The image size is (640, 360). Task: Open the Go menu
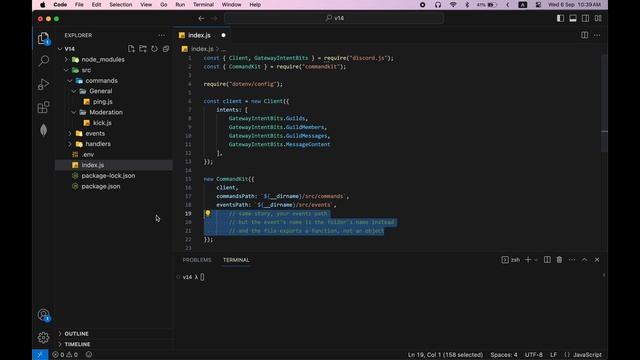(164, 5)
